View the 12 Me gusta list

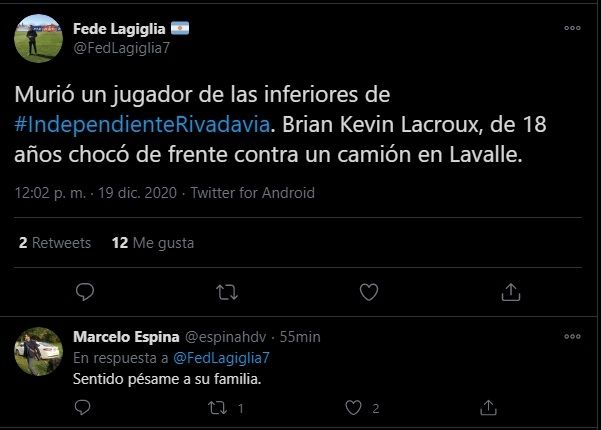coord(153,243)
